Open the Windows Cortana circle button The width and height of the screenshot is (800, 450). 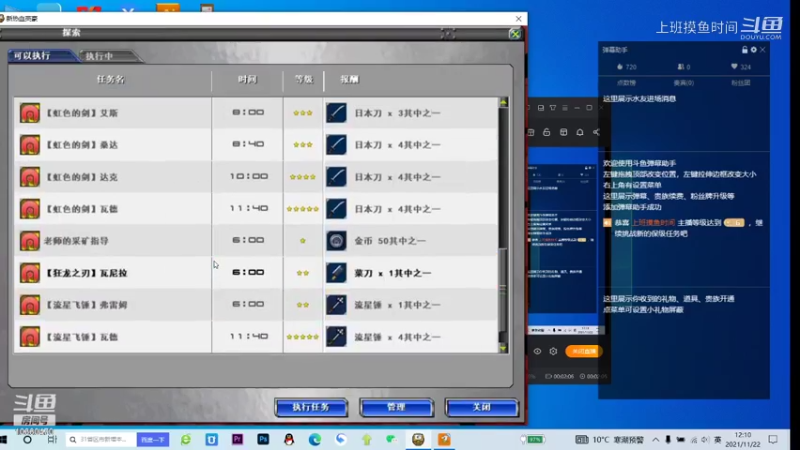point(27,439)
